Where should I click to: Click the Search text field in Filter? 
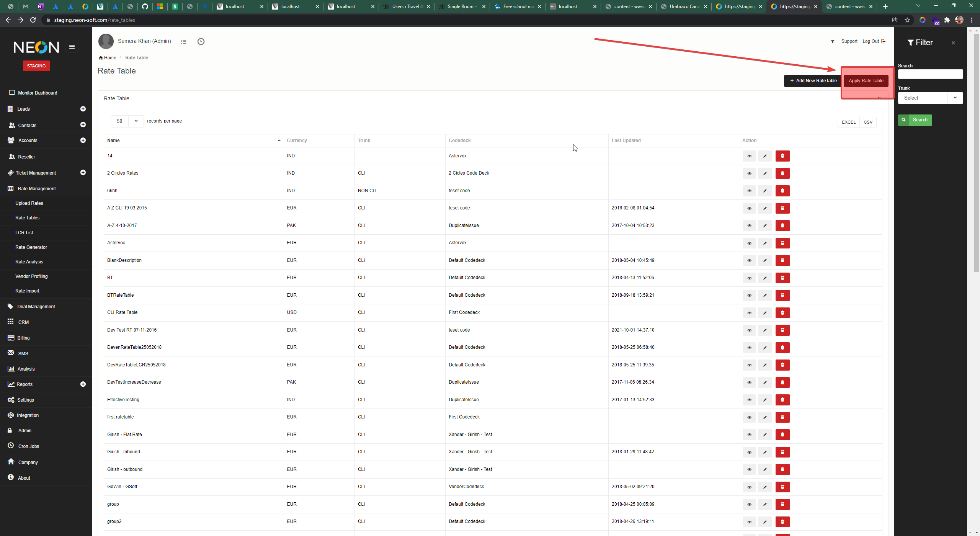[x=930, y=74]
